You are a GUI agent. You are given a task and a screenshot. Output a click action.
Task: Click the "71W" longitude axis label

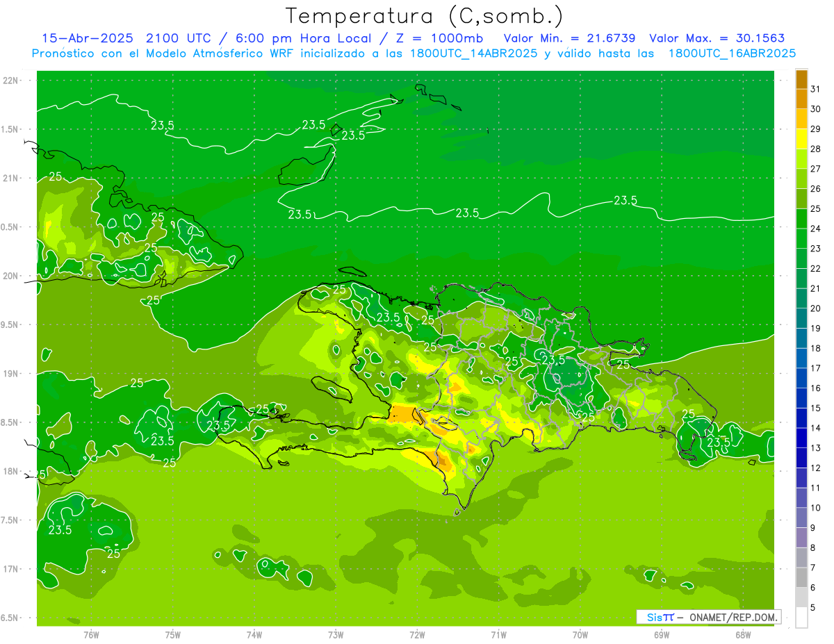(x=498, y=635)
